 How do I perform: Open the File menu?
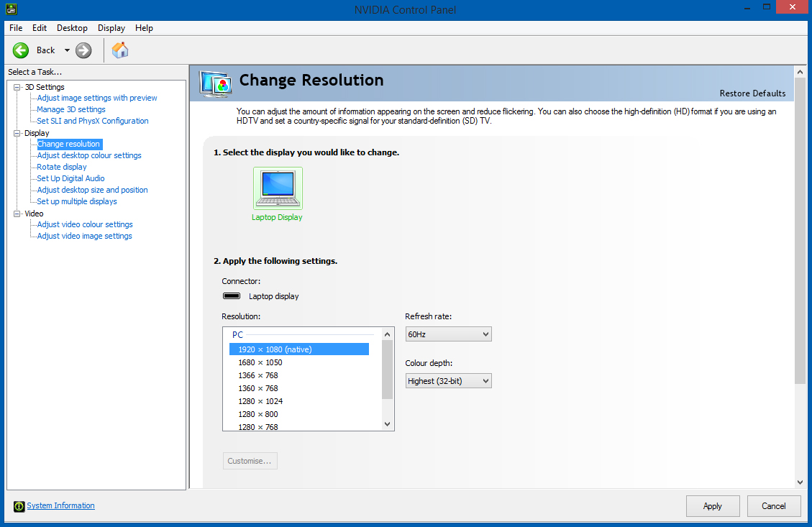point(16,28)
